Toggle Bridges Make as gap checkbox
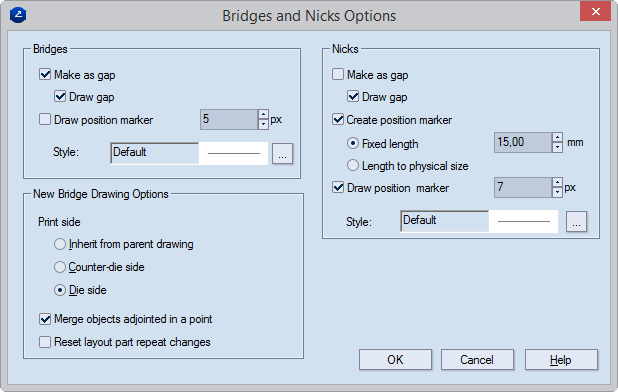The width and height of the screenshot is (618, 392). (45, 74)
